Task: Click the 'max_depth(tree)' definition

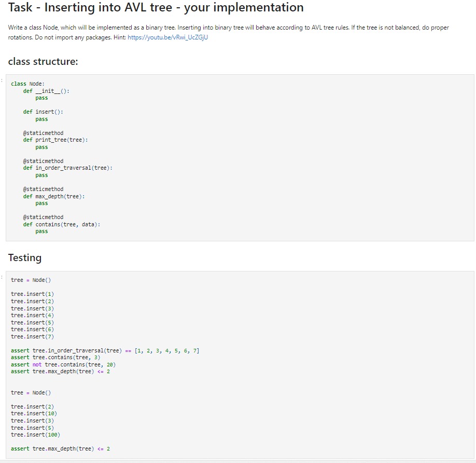Action: (54, 196)
